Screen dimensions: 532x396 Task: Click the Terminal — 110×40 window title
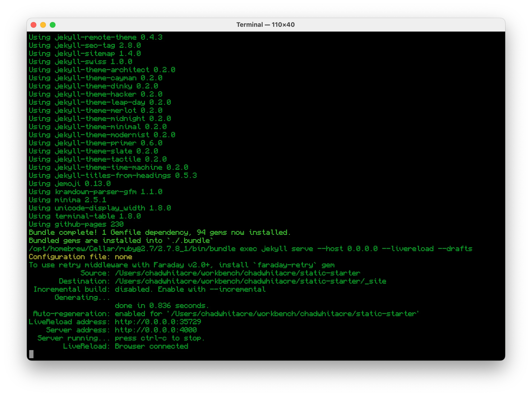pos(265,25)
